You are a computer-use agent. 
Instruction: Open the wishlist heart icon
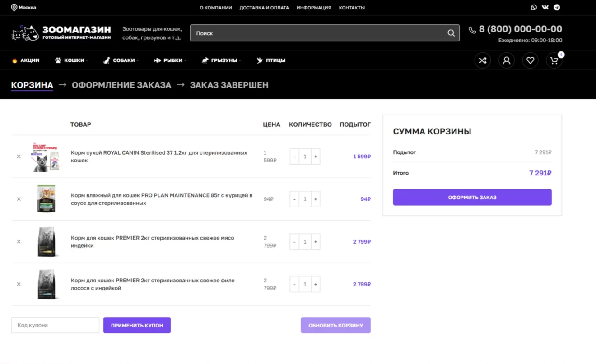[x=530, y=60]
